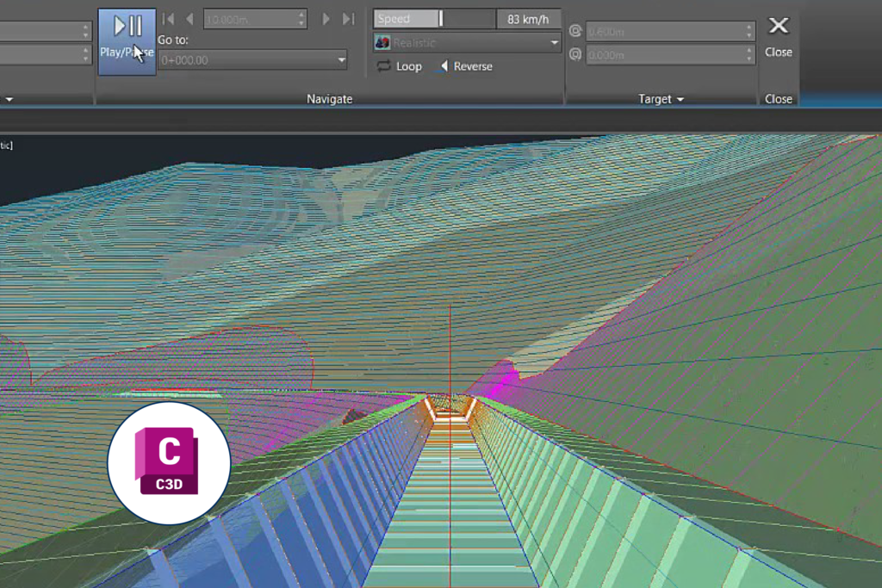Click the second target offset icon
The width and height of the screenshot is (882, 588).
pyautogui.click(x=575, y=54)
